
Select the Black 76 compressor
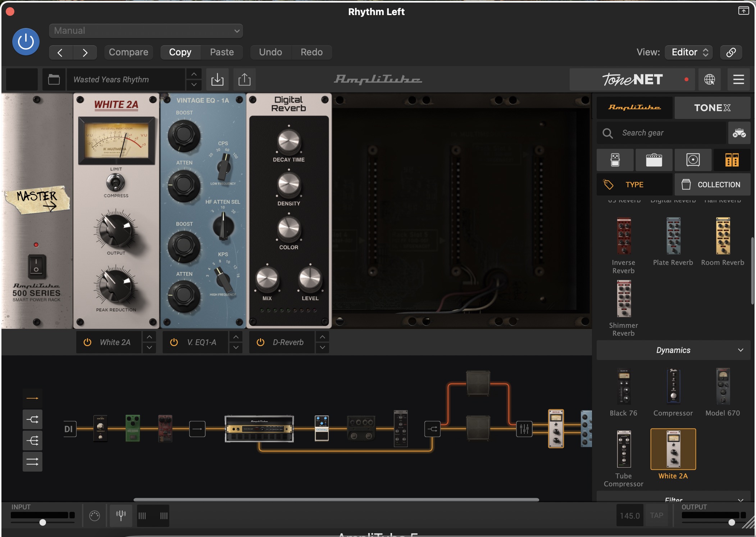(x=624, y=392)
